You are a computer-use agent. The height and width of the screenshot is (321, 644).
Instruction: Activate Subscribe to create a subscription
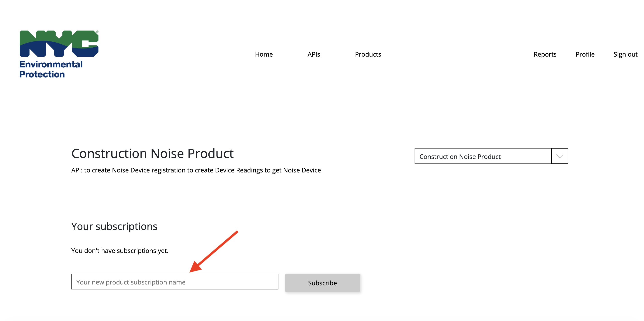click(x=322, y=283)
